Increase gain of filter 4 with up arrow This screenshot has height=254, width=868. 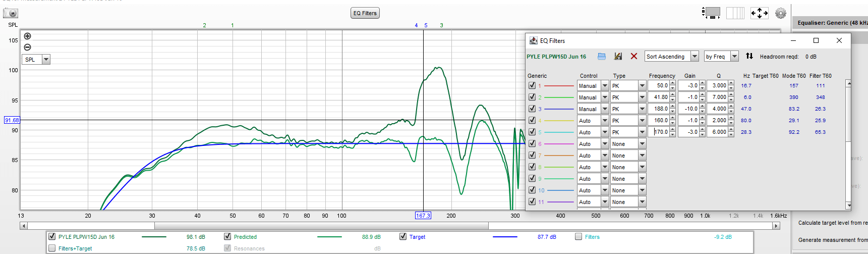pos(702,118)
